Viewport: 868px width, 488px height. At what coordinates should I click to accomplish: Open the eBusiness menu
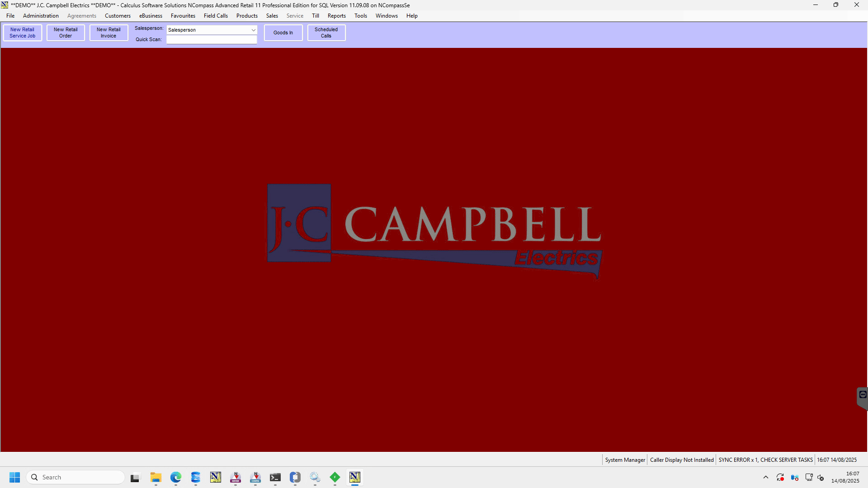(151, 15)
